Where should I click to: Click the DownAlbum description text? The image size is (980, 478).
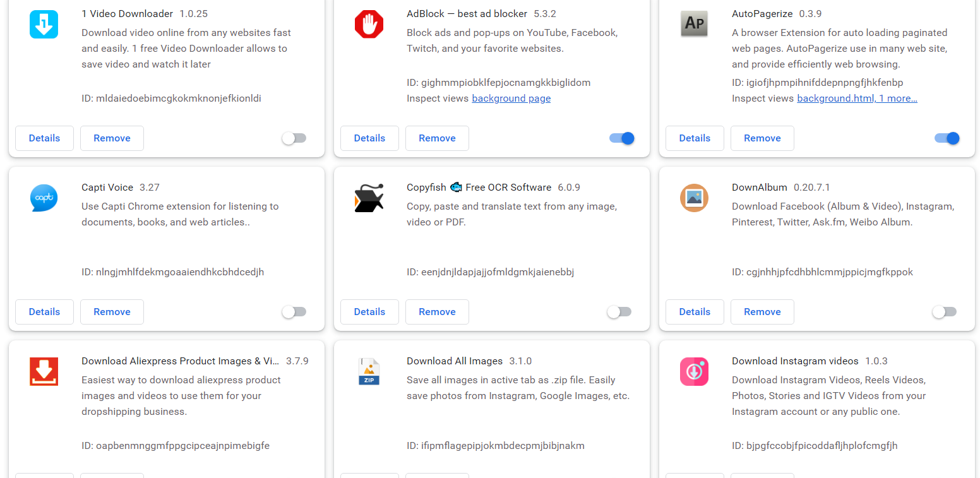[x=843, y=214]
